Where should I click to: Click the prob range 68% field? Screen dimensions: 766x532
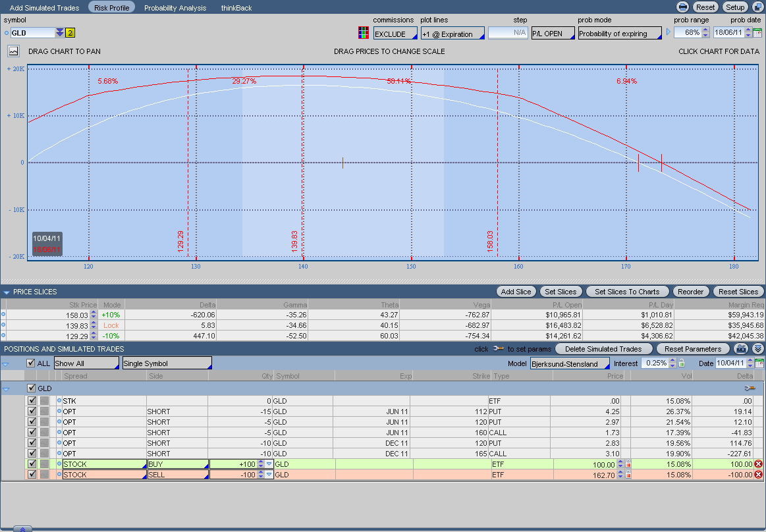pos(687,33)
